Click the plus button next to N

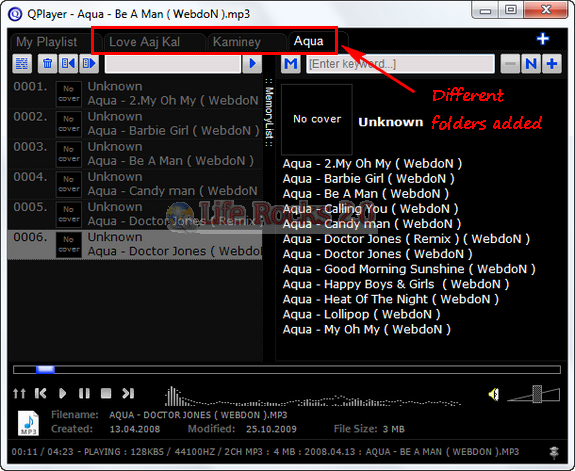click(x=552, y=64)
